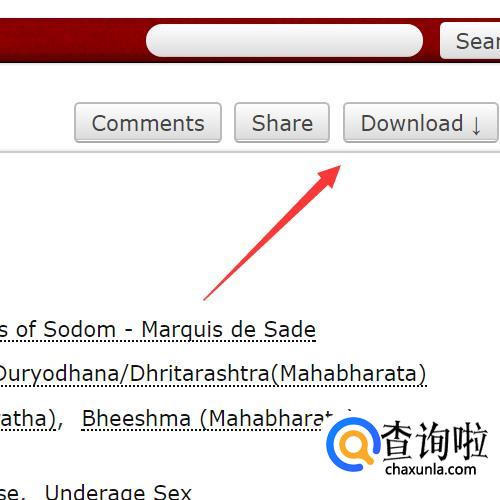Click the chaxunla.com watermark text

(430, 469)
